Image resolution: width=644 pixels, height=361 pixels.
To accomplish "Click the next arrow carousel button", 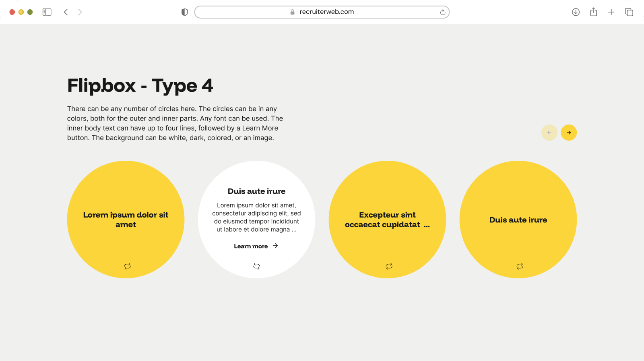I will coord(569,133).
